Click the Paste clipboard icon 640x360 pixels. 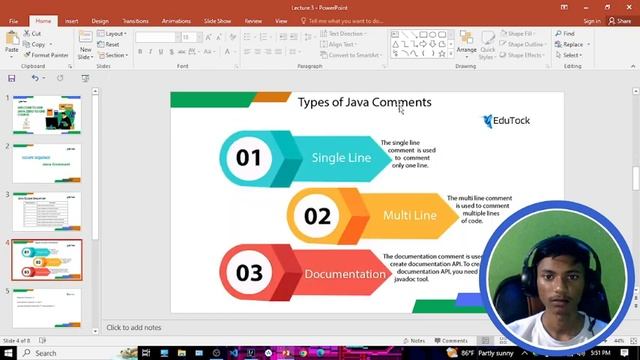tap(12, 39)
